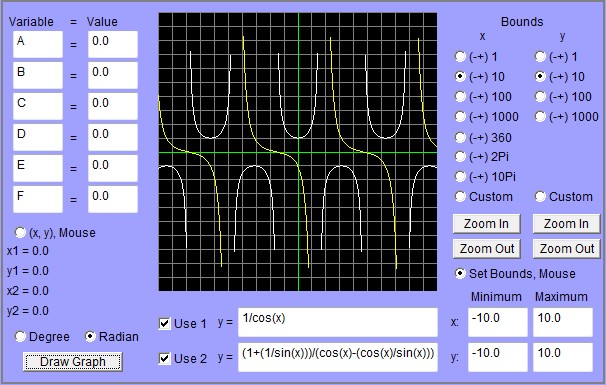Click the y Maximum field showing 10.0
The image size is (606, 385).
click(x=563, y=357)
